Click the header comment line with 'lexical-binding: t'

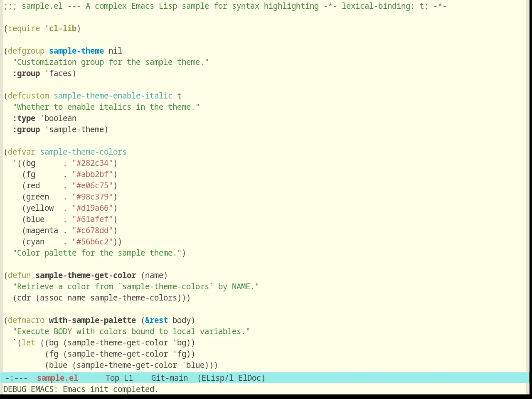click(x=225, y=6)
